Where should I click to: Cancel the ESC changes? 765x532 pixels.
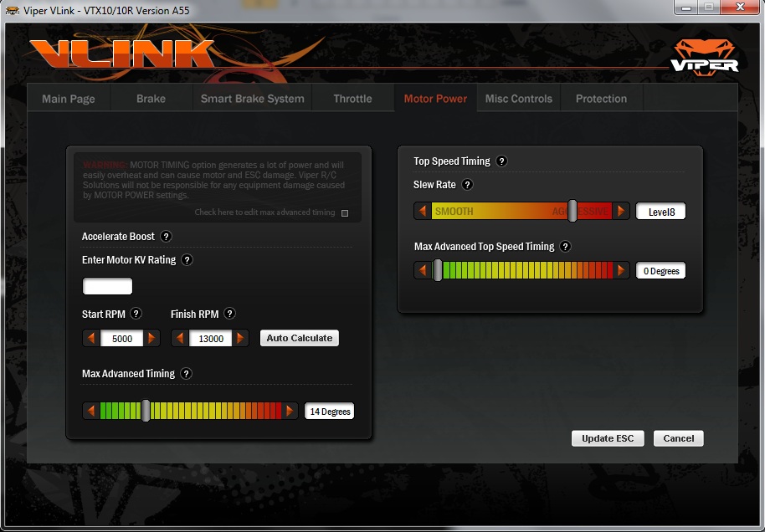(x=679, y=438)
